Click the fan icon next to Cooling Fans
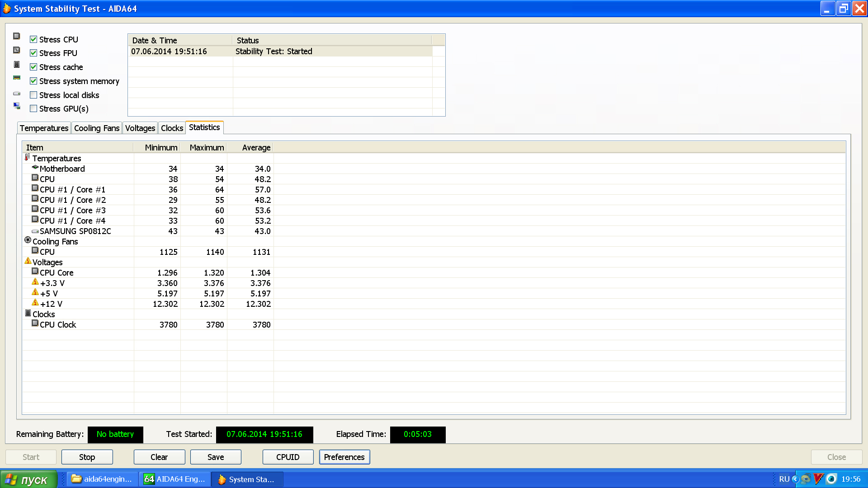 click(x=28, y=240)
